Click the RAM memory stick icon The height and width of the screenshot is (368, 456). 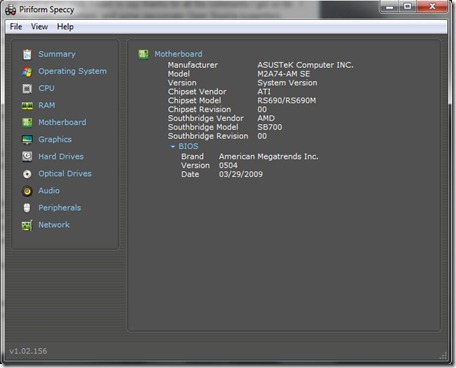[x=27, y=106]
